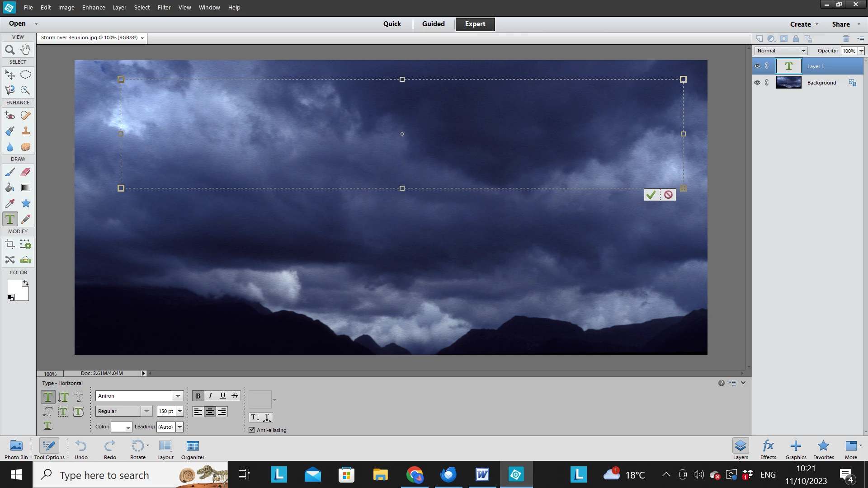Expand the Aniron font dropdown
868x488 pixels.
click(178, 396)
